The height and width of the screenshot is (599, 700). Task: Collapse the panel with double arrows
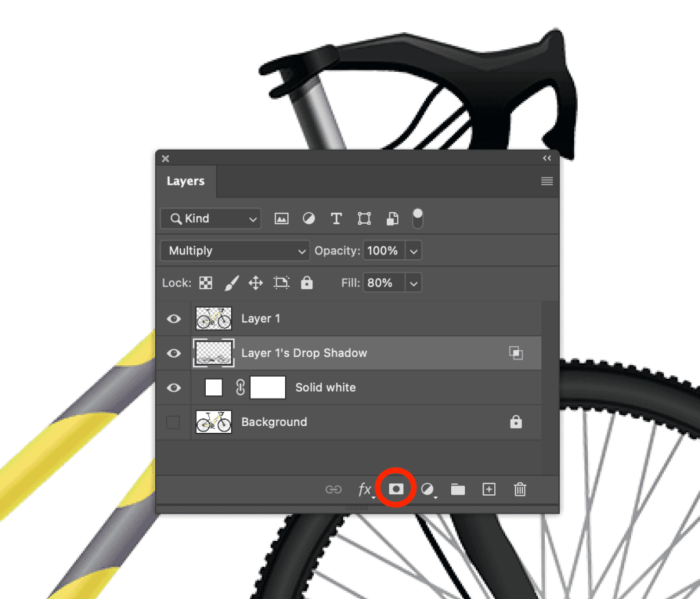point(547,158)
